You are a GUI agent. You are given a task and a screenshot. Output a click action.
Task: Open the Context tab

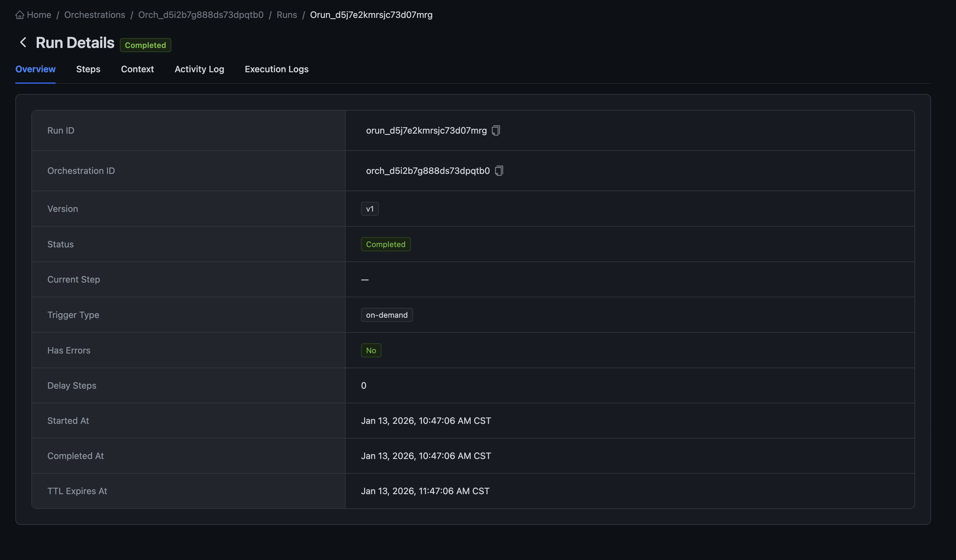137,69
